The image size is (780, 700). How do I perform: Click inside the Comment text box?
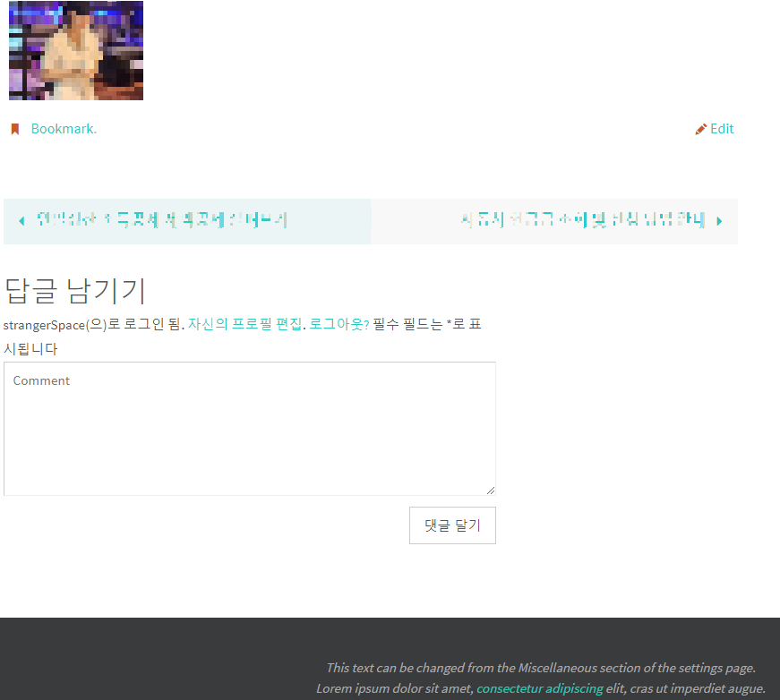(x=250, y=428)
